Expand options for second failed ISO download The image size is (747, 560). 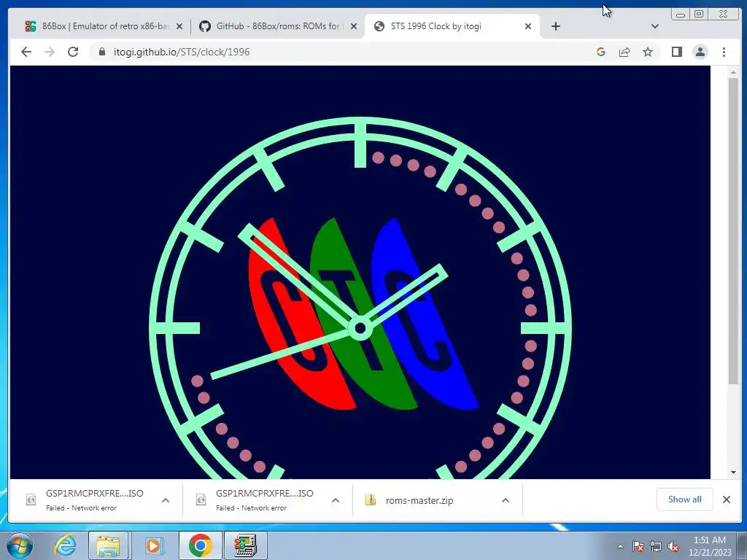pyautogui.click(x=336, y=500)
